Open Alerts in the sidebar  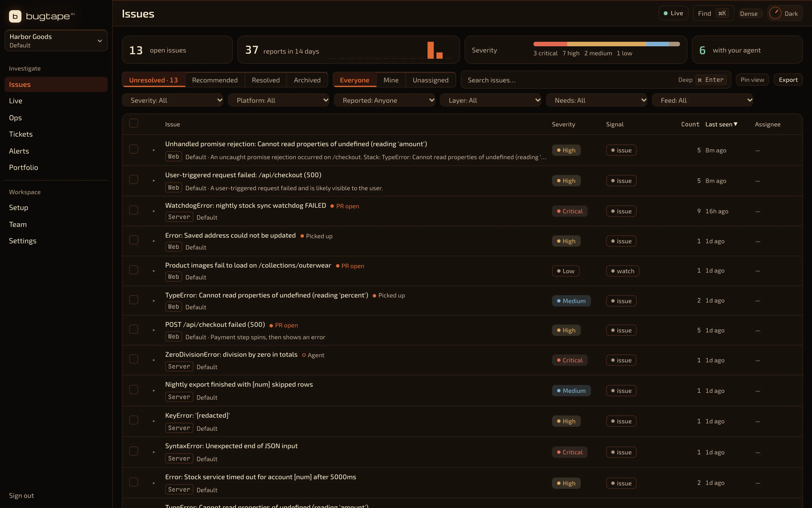click(56, 151)
